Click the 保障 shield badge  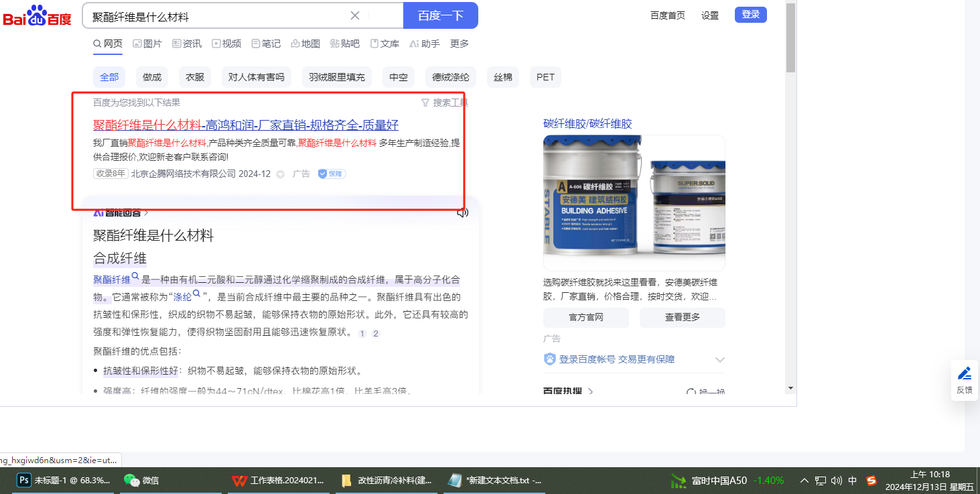[x=332, y=174]
